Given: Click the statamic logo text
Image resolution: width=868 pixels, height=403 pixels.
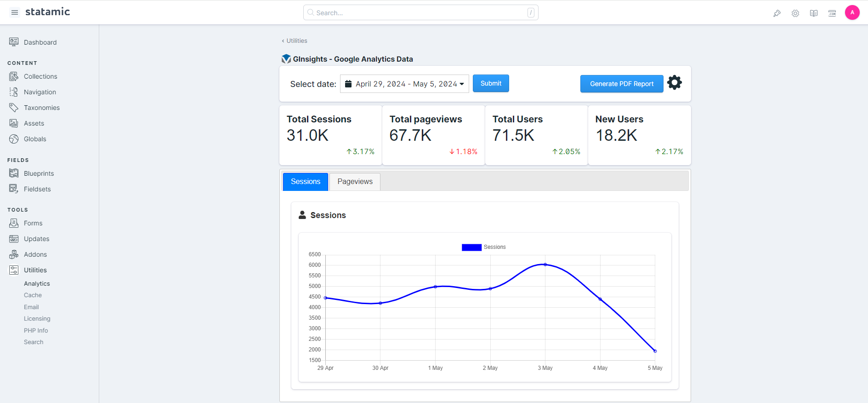Looking at the screenshot, I should (47, 12).
